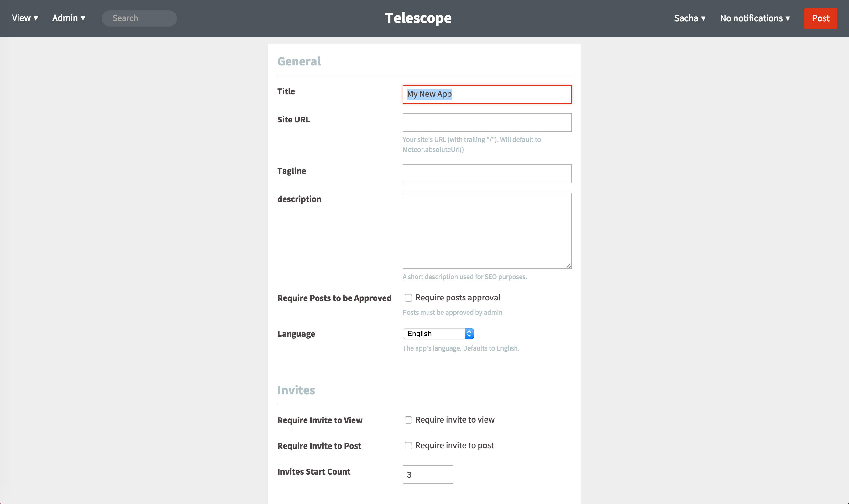The width and height of the screenshot is (849, 504).
Task: Click the 'Tagline' field label
Action: [291, 171]
